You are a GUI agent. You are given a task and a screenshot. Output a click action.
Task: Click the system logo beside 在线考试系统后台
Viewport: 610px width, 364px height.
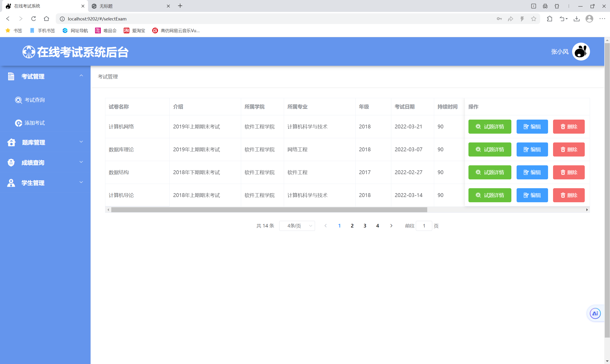[x=29, y=52]
